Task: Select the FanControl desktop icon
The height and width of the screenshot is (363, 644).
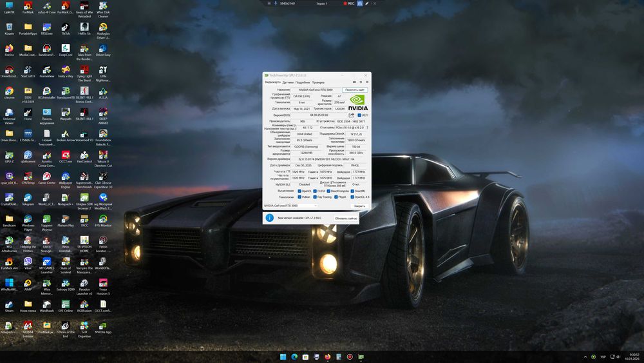Action: (x=84, y=157)
